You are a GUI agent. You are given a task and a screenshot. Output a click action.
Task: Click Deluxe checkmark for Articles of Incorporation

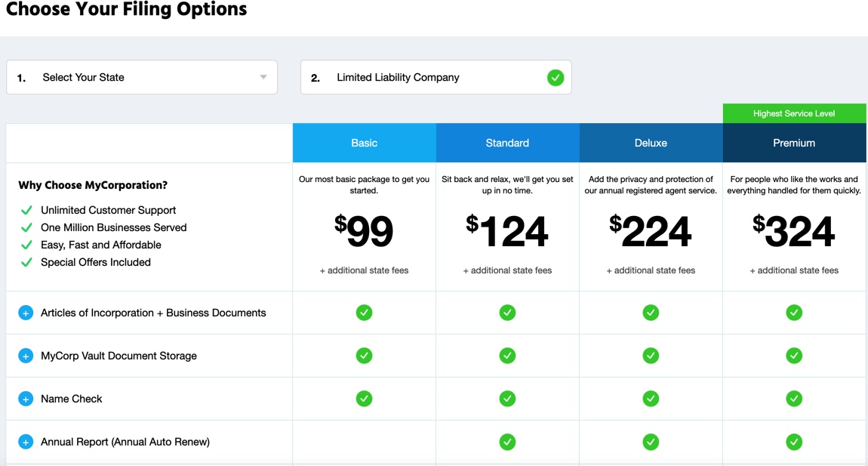[651, 313]
